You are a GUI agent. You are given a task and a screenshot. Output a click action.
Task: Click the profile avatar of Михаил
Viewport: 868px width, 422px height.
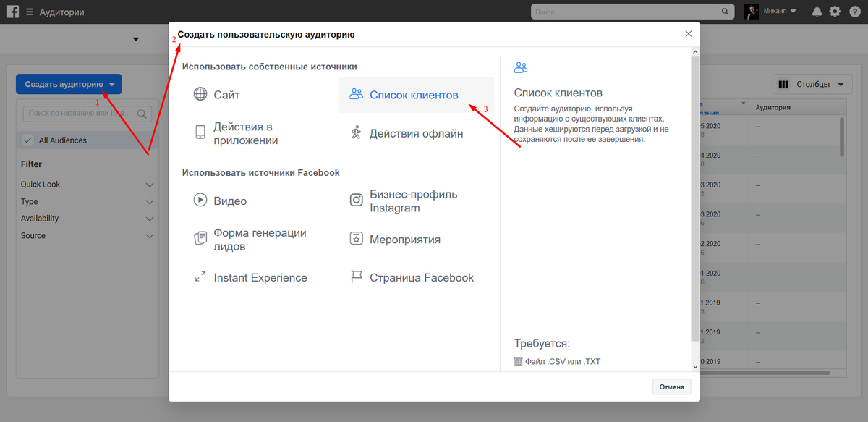752,12
